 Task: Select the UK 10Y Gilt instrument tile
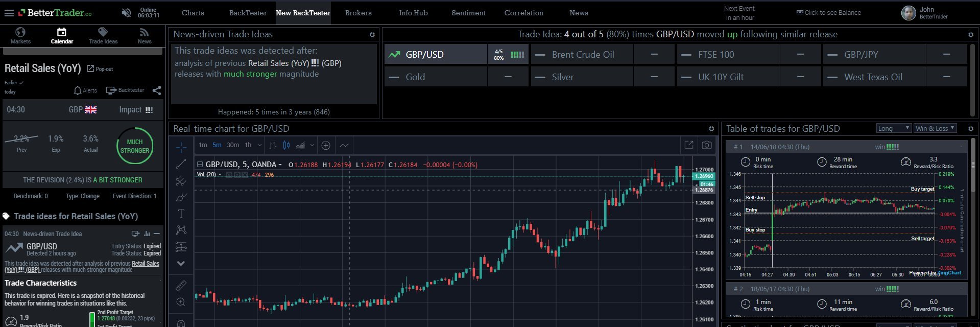(749, 77)
